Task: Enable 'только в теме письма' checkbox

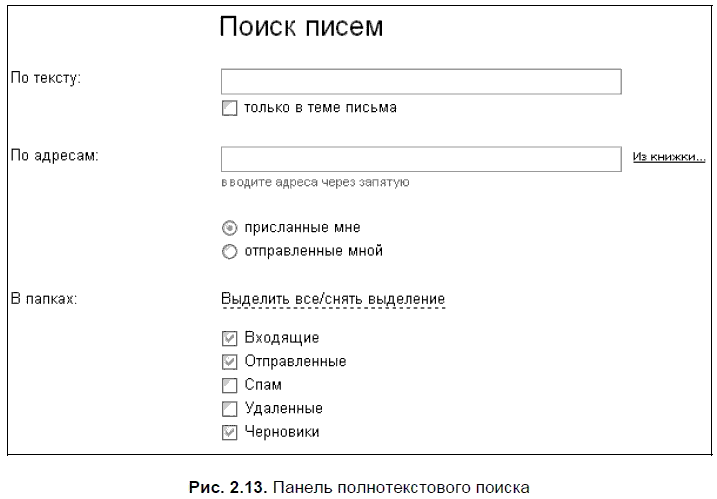Action: pos(229,108)
